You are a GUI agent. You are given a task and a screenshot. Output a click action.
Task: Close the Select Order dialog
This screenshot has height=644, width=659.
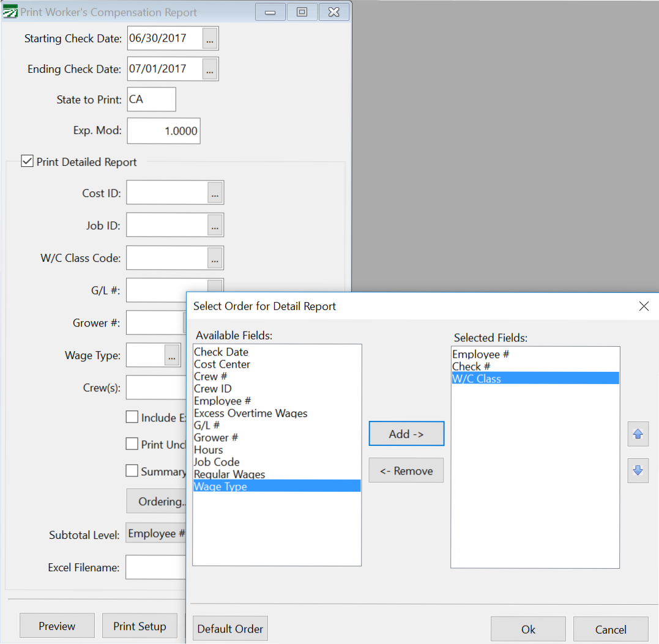tap(643, 306)
